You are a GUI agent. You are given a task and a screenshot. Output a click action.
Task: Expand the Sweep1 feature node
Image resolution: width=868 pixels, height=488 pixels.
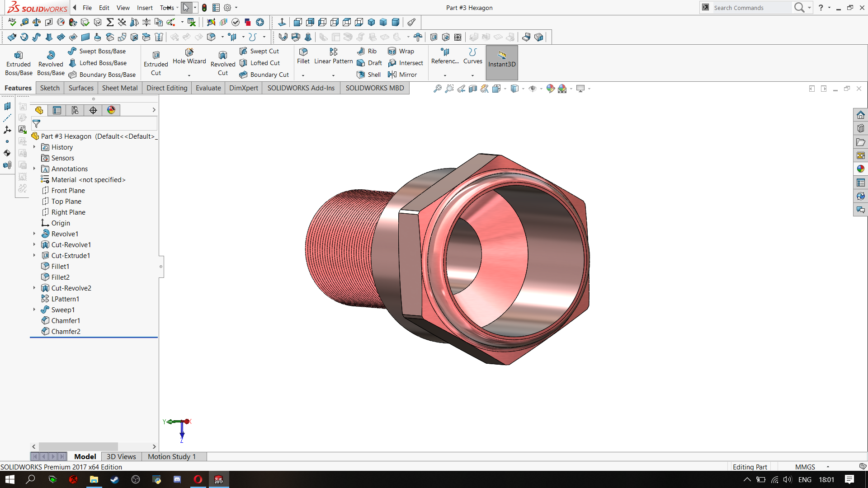[34, 310]
